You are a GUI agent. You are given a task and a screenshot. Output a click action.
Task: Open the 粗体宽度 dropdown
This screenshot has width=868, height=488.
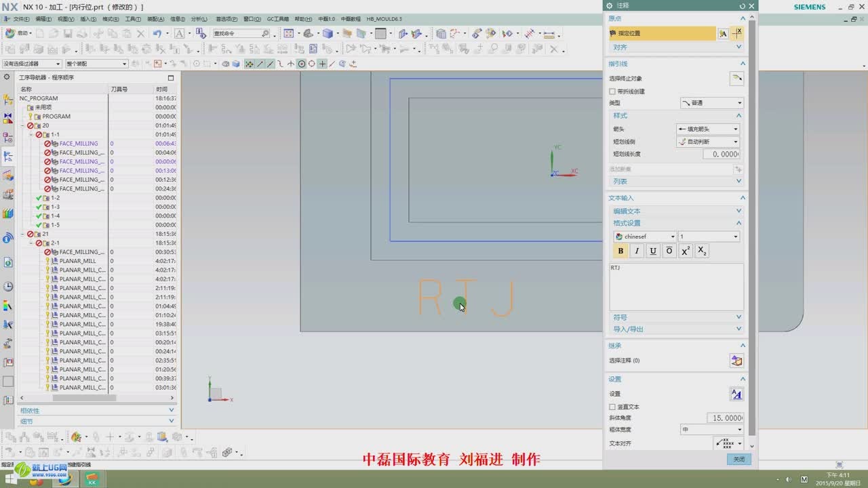(x=711, y=429)
